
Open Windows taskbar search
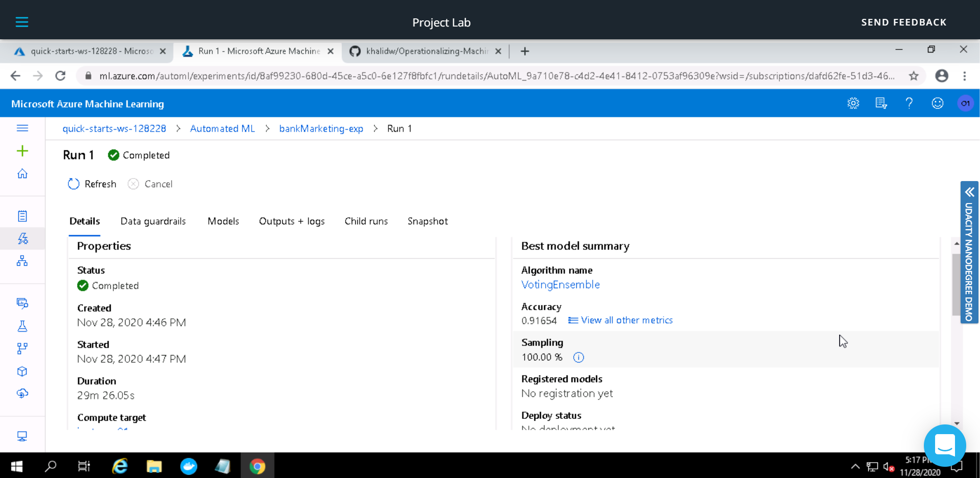51,466
